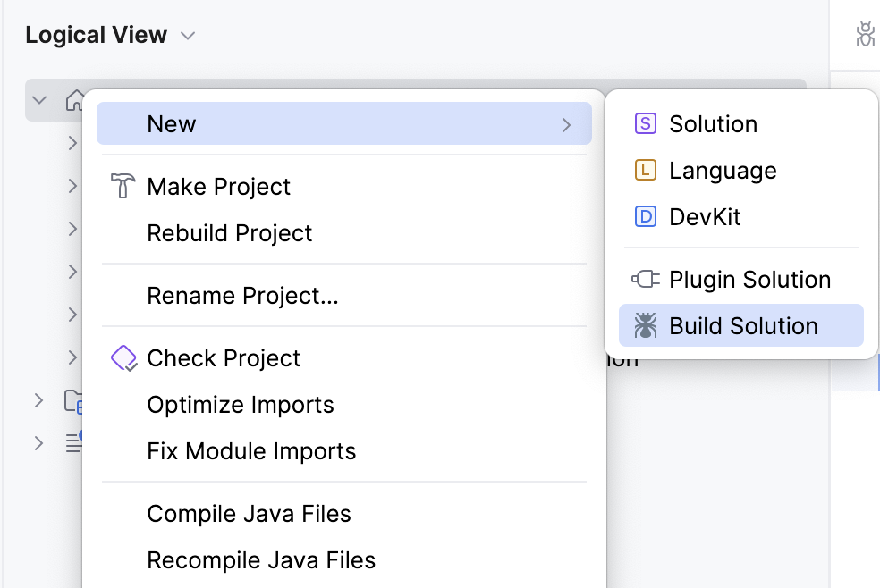Open the Ant tool window on right sidebar
The width and height of the screenshot is (880, 588).
(864, 35)
